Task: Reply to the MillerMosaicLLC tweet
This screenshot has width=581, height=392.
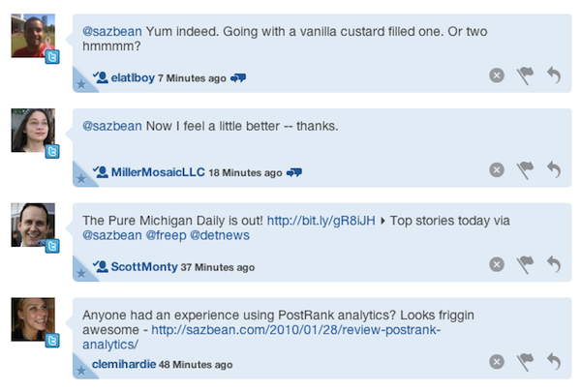Action: click(554, 169)
